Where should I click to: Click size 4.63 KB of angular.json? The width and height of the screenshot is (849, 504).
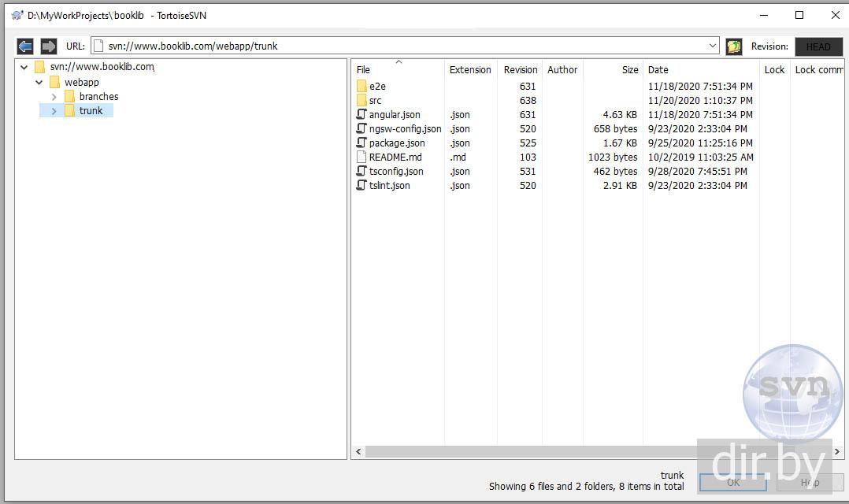[620, 115]
